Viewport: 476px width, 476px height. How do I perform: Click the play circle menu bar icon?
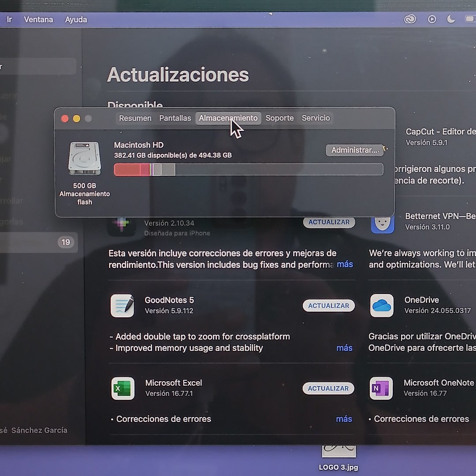pyautogui.click(x=432, y=19)
